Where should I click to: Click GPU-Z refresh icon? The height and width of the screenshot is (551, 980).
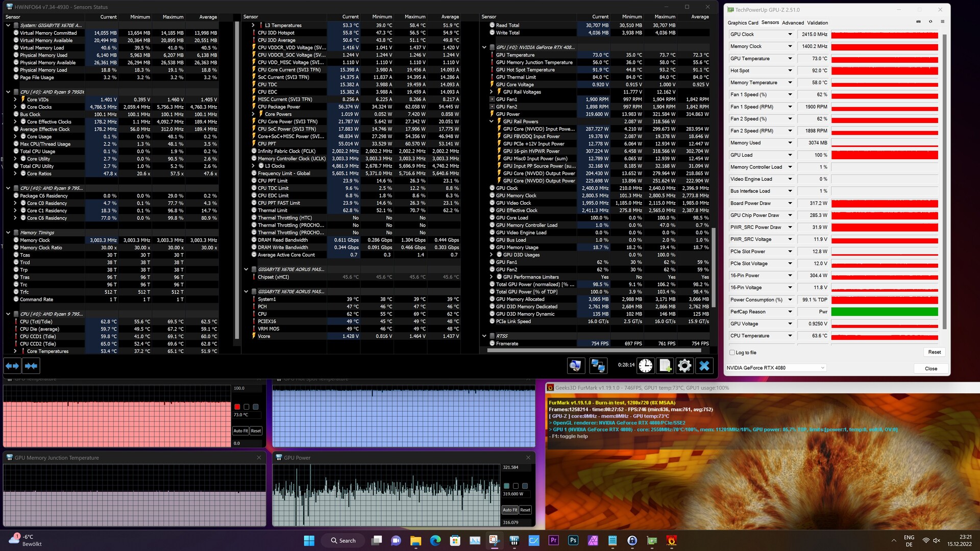[x=930, y=22]
